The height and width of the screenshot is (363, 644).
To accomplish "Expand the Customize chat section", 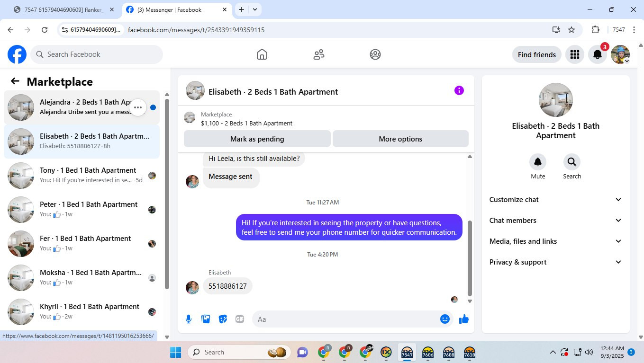I will click(555, 200).
